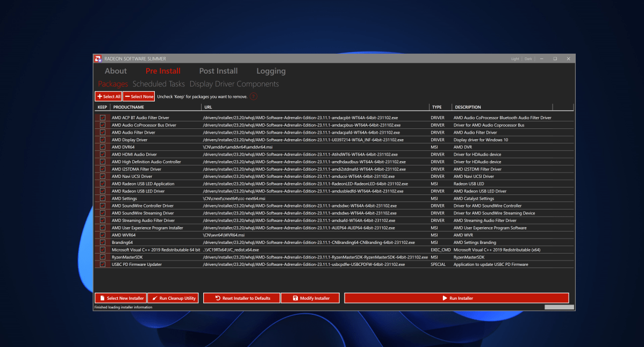Select 'Display driver for Windows 10' description

(x=481, y=140)
